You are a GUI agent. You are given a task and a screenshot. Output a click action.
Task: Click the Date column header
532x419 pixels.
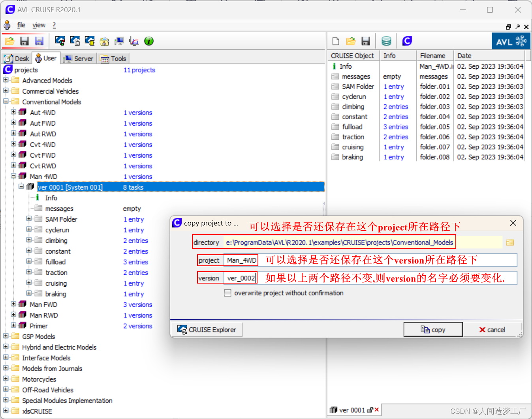[489, 56]
